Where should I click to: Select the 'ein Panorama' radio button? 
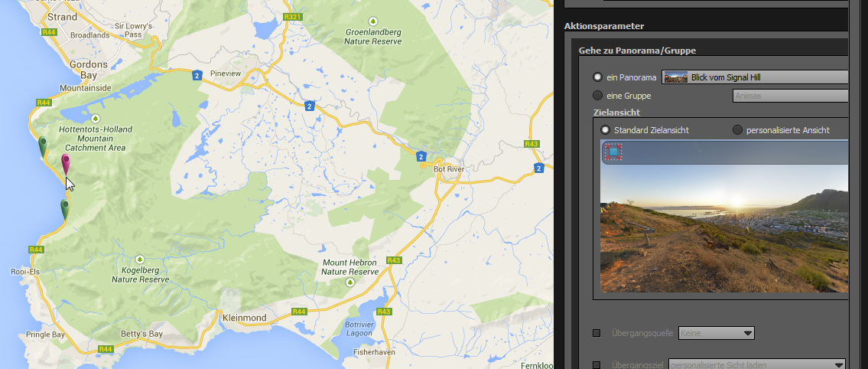coord(598,77)
